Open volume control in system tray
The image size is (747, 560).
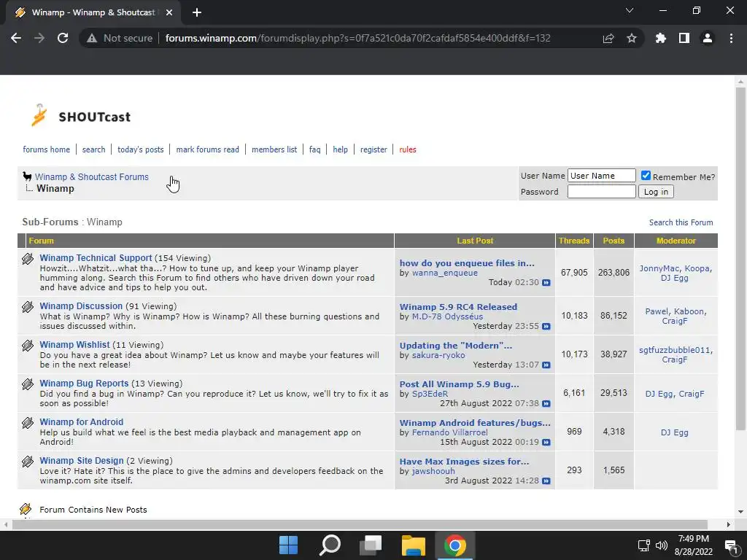(x=661, y=545)
